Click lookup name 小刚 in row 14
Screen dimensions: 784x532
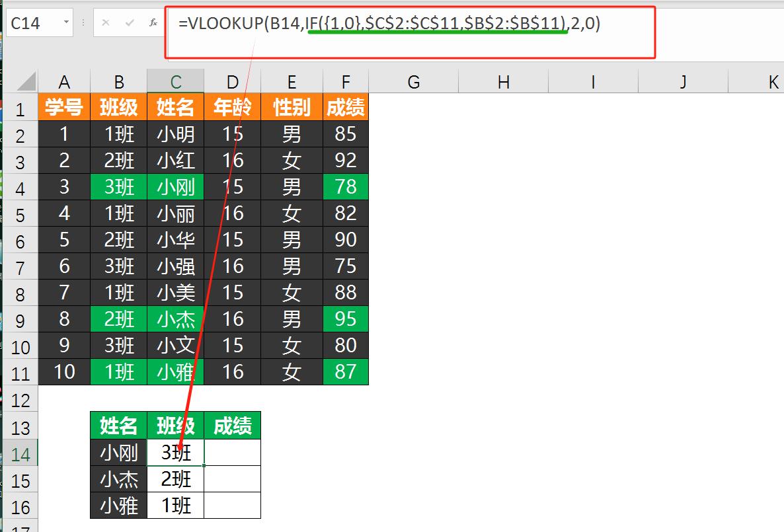(x=118, y=453)
